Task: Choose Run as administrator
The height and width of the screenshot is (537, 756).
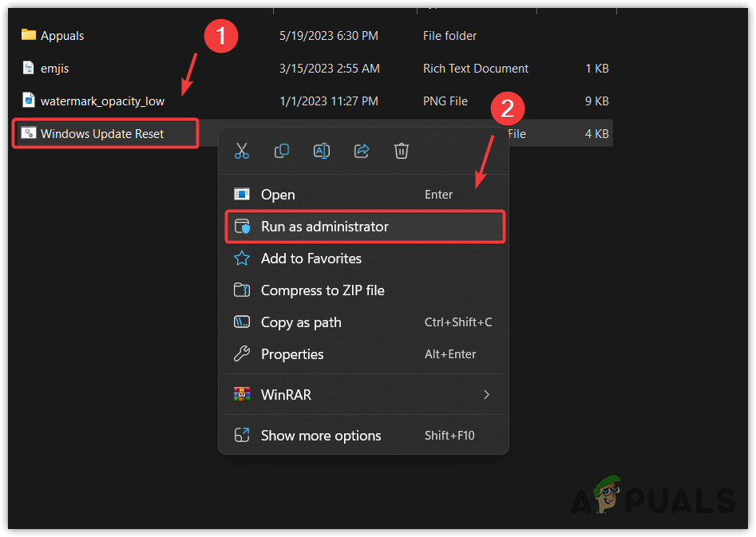Action: [364, 227]
